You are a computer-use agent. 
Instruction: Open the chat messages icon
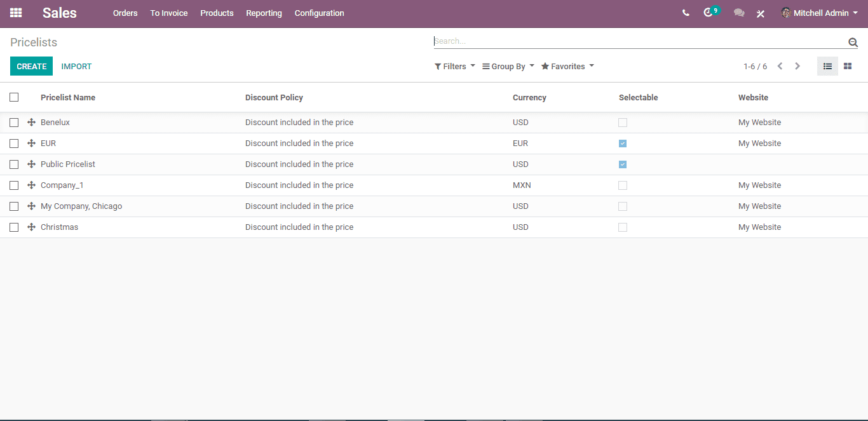738,13
